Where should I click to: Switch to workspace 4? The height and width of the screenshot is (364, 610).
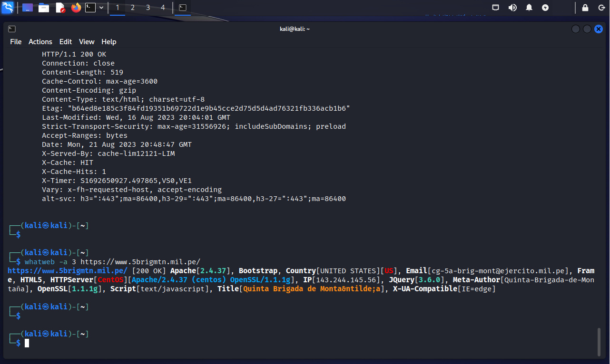[x=163, y=8]
